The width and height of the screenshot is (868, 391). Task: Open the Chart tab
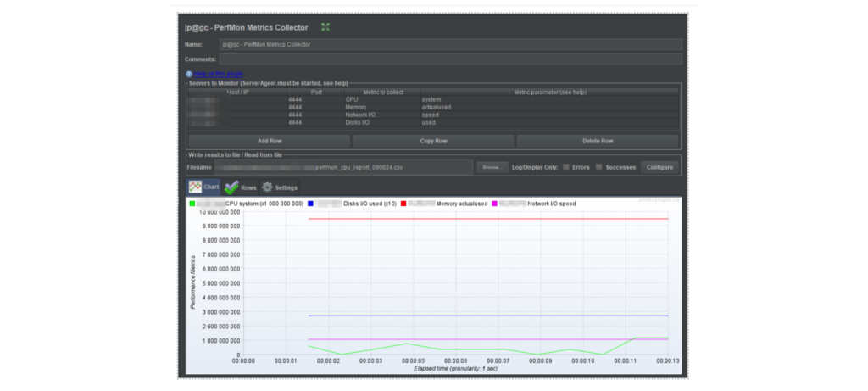tap(203, 187)
